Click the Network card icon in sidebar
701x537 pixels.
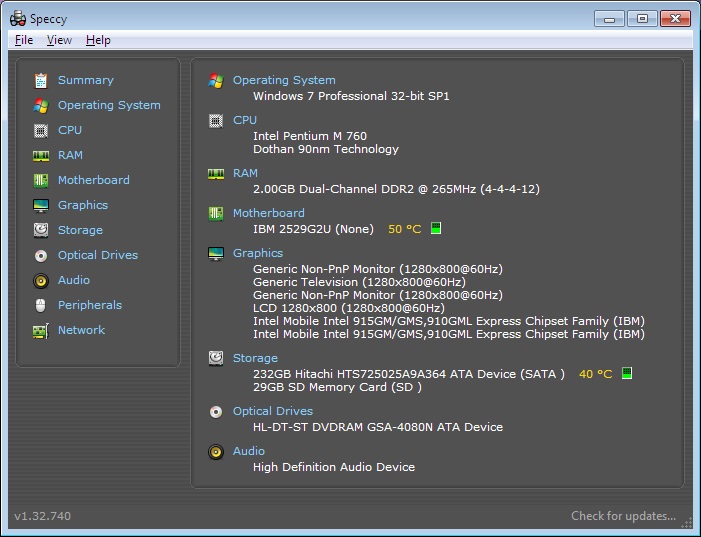pos(41,331)
